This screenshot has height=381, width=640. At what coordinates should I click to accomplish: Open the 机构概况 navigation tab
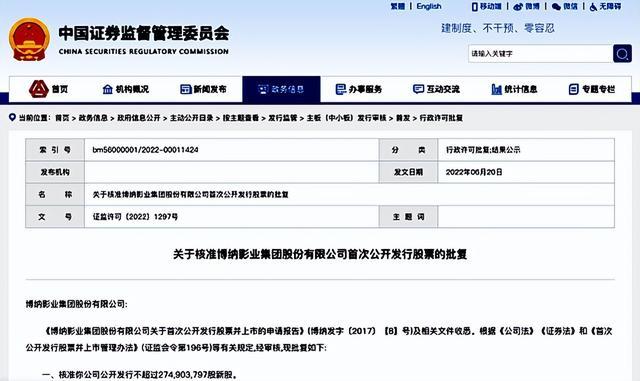tap(126, 89)
